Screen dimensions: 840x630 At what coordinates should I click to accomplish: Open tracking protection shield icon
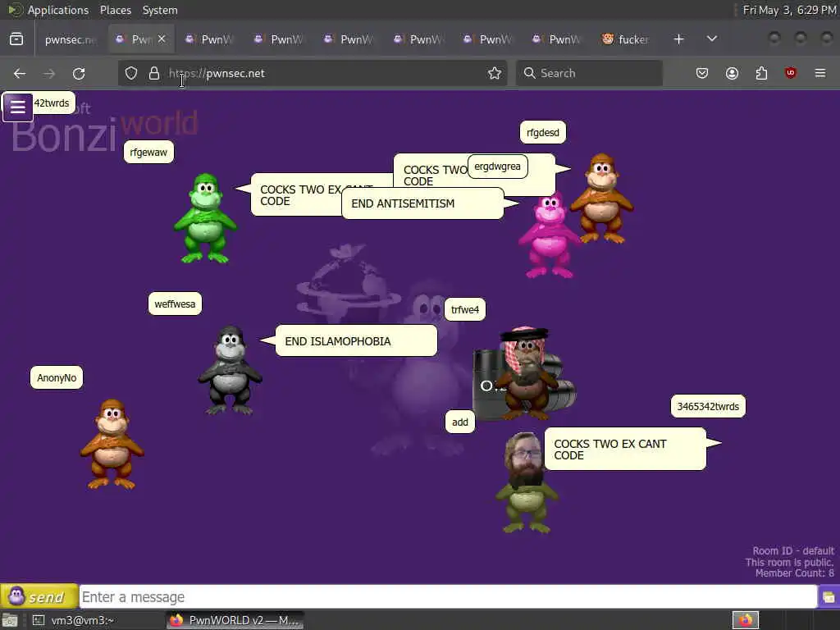[x=131, y=73]
